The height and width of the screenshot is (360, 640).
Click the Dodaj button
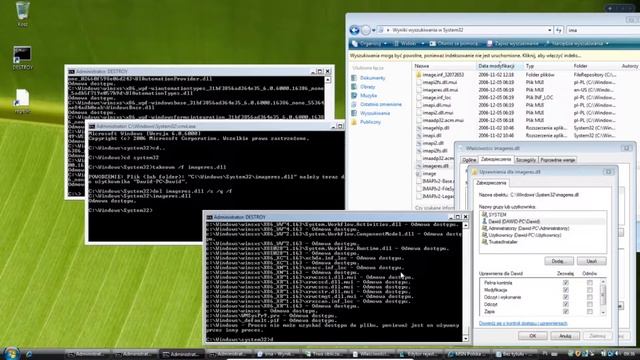click(559, 261)
